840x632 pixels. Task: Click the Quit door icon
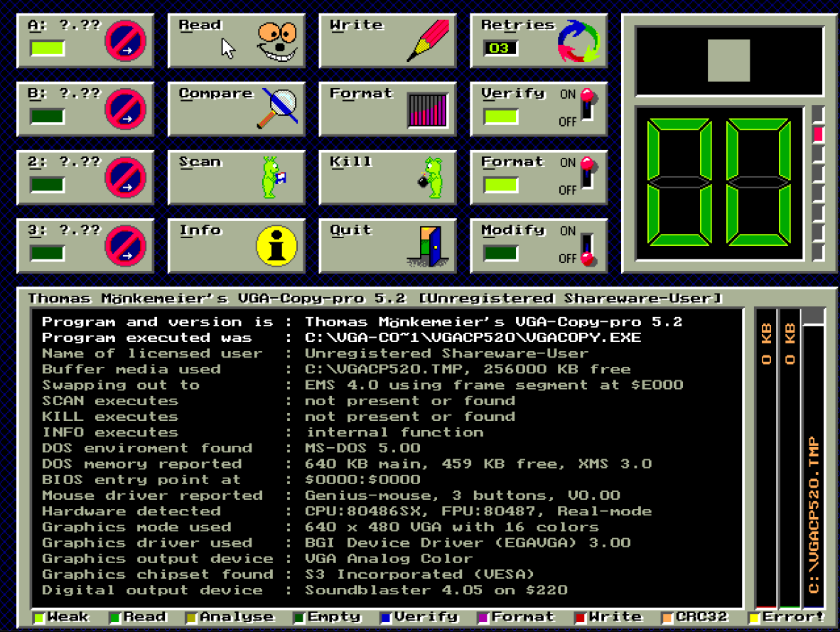pyautogui.click(x=429, y=247)
